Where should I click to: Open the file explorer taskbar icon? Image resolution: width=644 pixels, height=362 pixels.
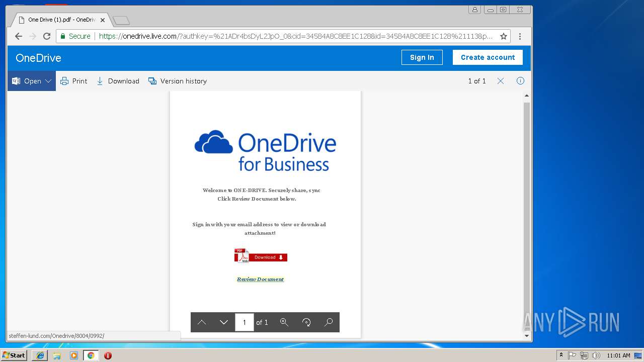pos(57,355)
